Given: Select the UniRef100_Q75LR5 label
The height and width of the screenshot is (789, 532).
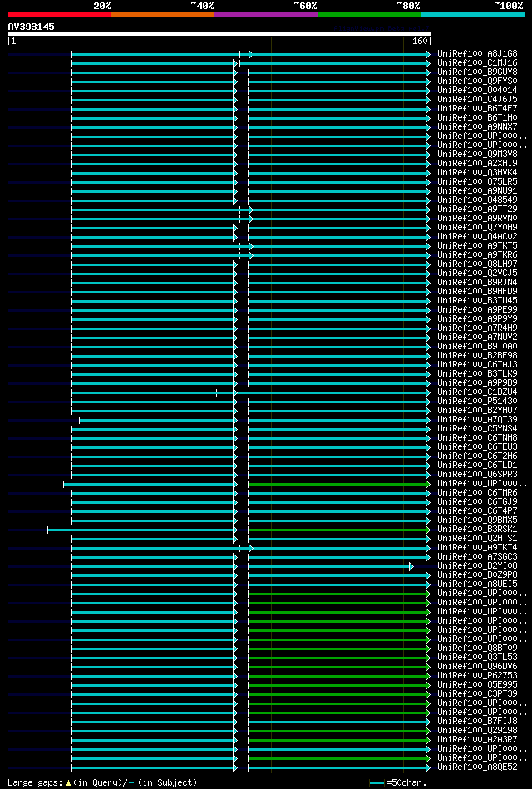Looking at the screenshot, I should (x=477, y=181).
